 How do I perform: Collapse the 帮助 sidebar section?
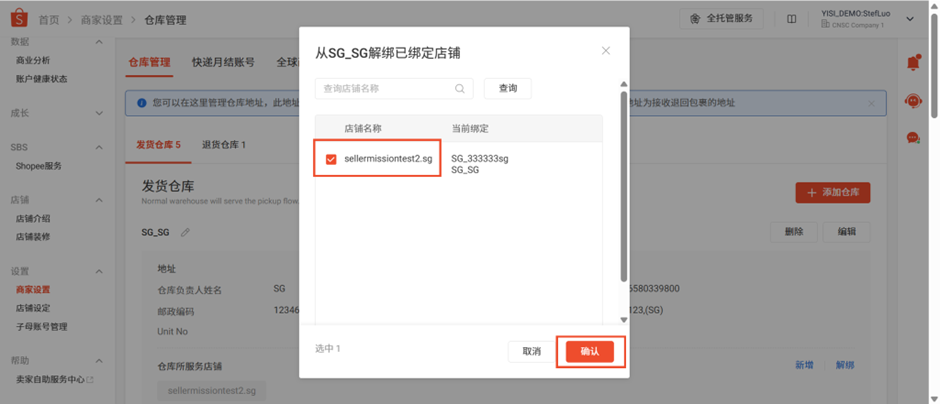tap(100, 361)
